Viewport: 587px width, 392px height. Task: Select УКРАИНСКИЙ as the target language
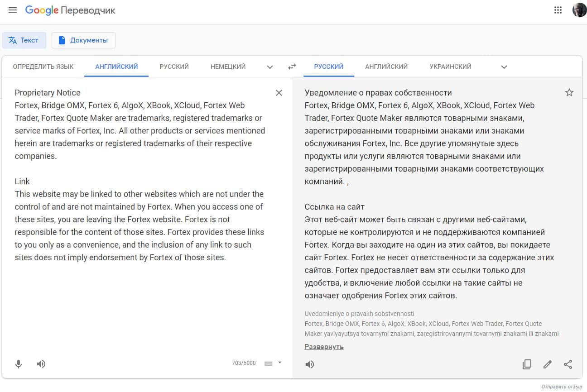click(450, 67)
